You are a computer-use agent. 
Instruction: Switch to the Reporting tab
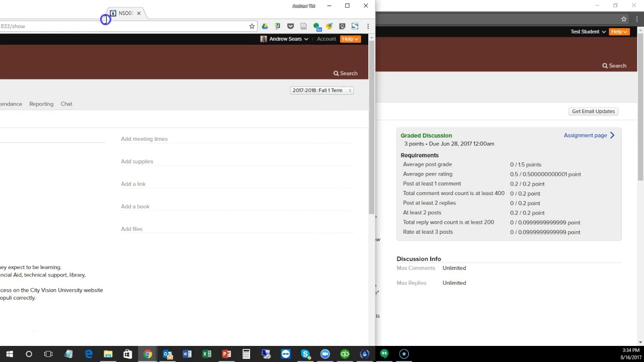[41, 104]
